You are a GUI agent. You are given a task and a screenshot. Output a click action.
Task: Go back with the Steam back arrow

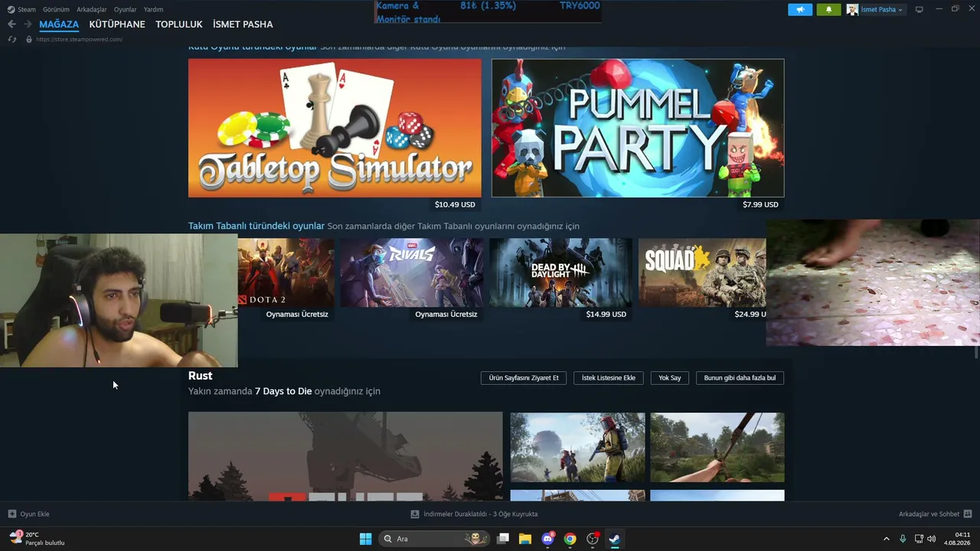point(11,24)
